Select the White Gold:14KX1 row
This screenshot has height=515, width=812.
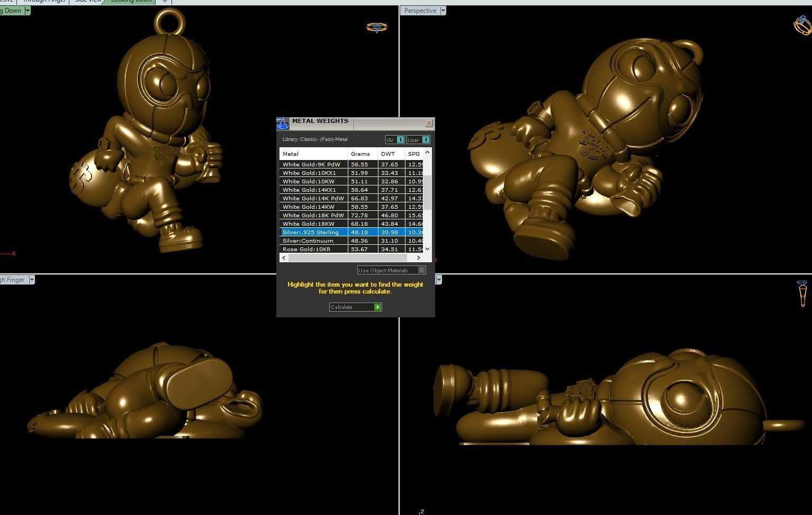351,190
